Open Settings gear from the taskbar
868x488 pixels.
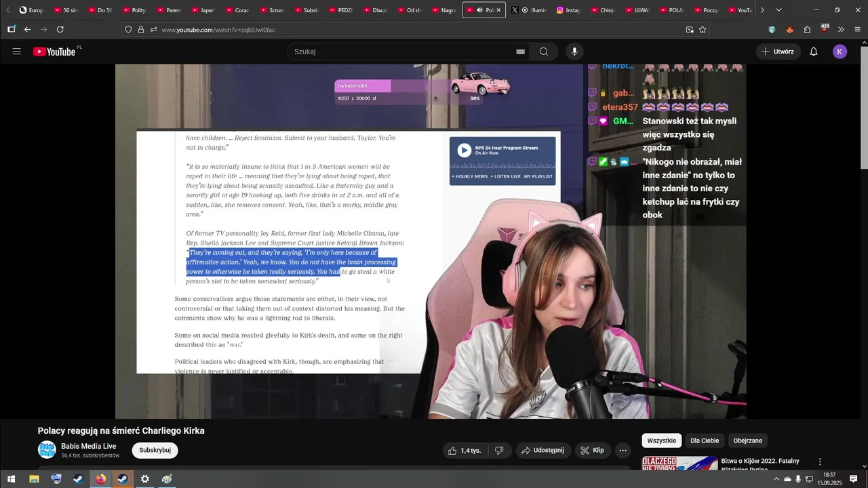(x=144, y=479)
